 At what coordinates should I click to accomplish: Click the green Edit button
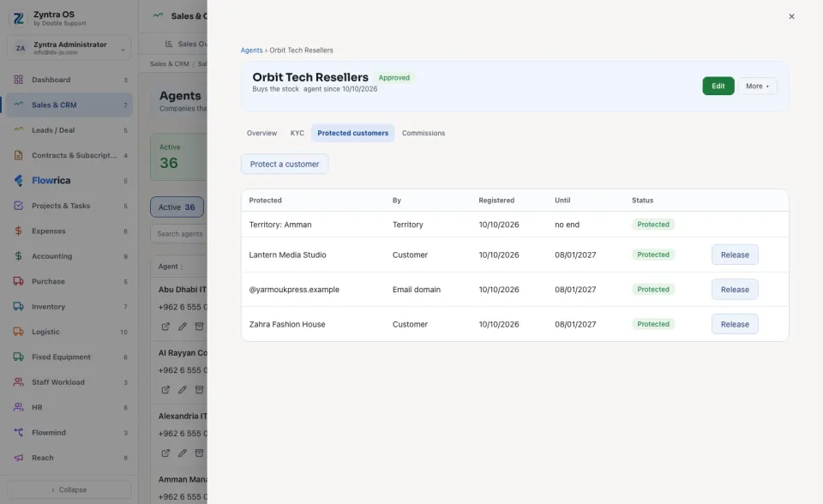718,86
